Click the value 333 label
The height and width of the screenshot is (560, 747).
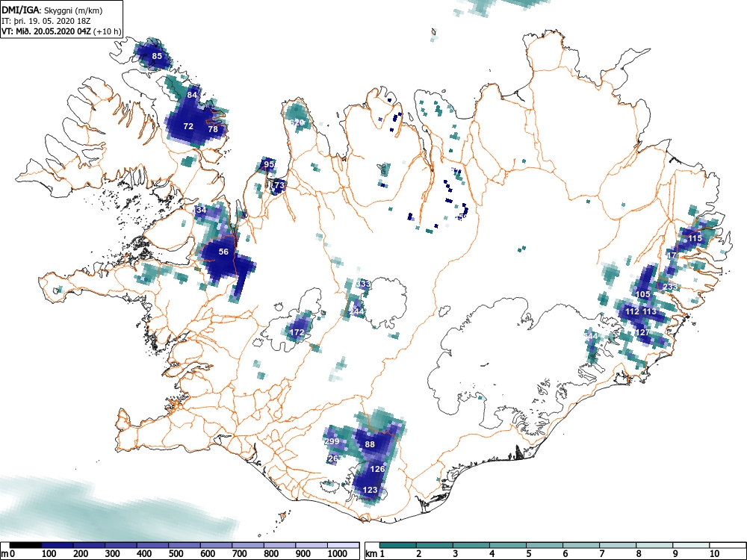(363, 284)
